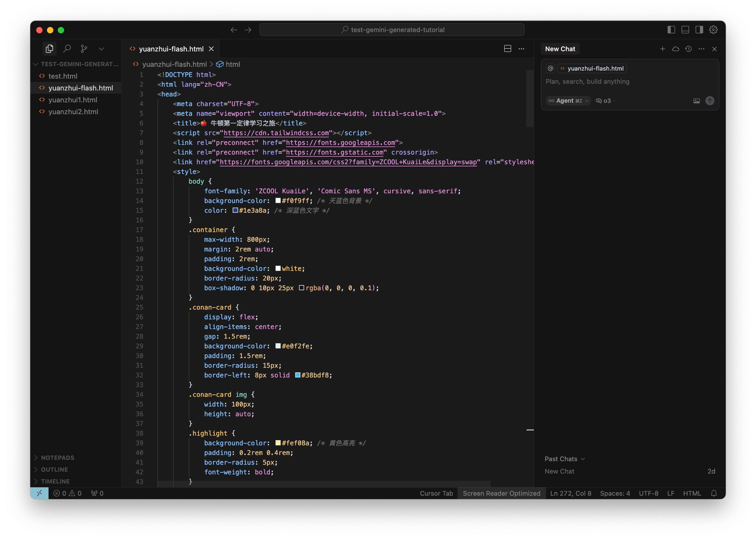Viewport: 756px width, 539px height.
Task: Open the settings gear icon
Action: (713, 30)
